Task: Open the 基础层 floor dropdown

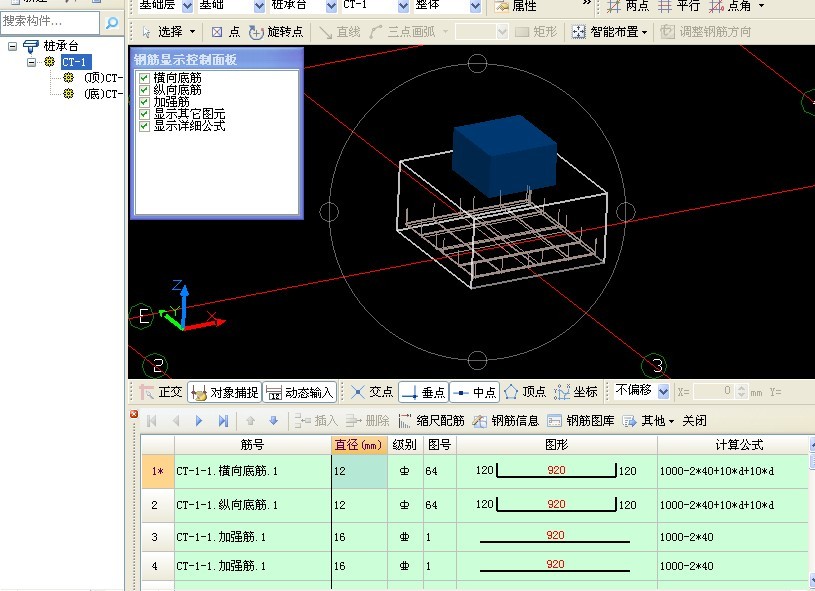Action: [187, 6]
